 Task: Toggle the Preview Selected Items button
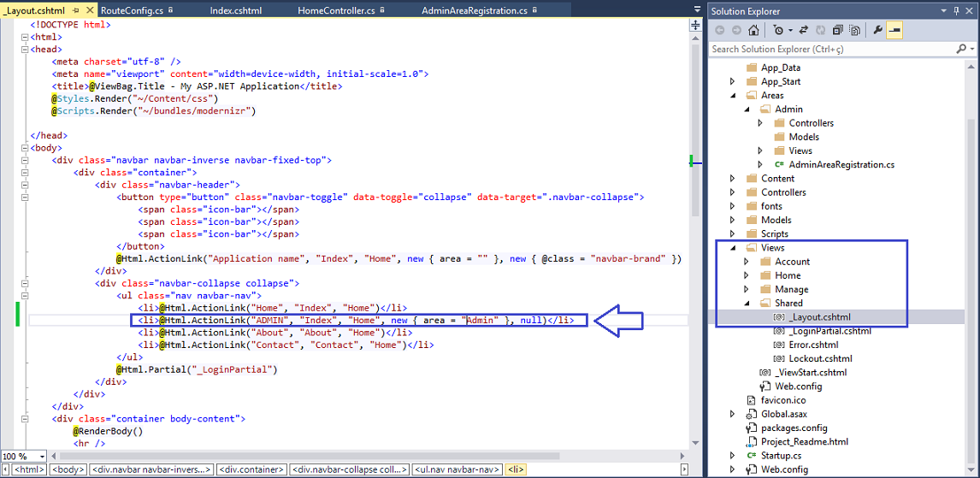(x=894, y=30)
